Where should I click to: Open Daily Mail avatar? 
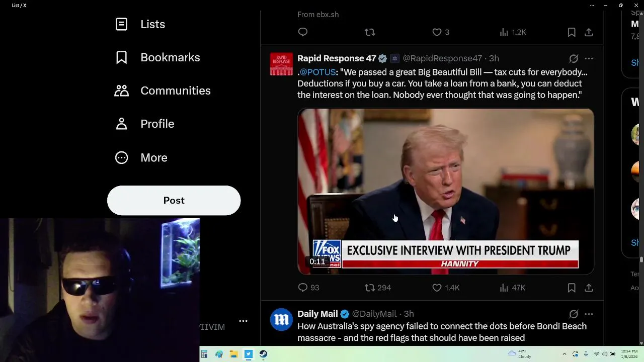(x=281, y=319)
